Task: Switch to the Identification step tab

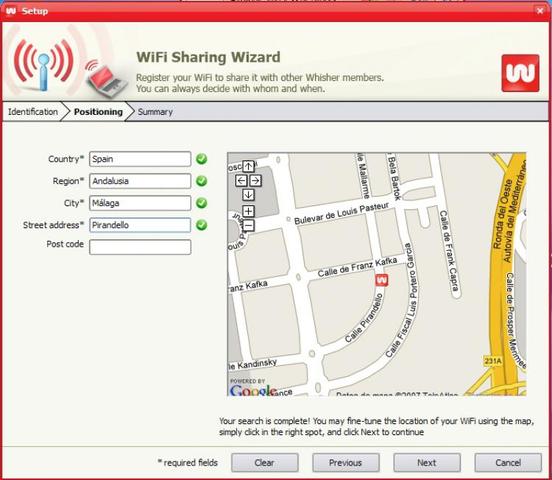Action: (x=33, y=112)
